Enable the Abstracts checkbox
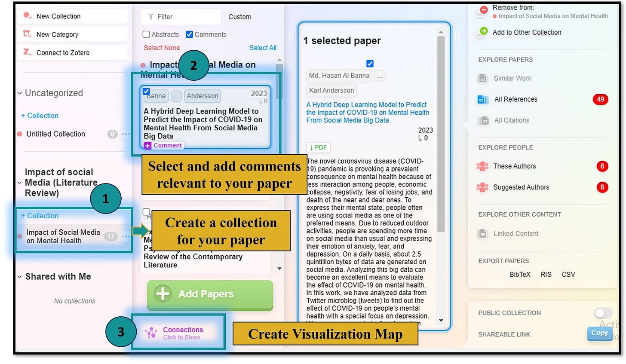The width and height of the screenshot is (626, 364). click(146, 34)
